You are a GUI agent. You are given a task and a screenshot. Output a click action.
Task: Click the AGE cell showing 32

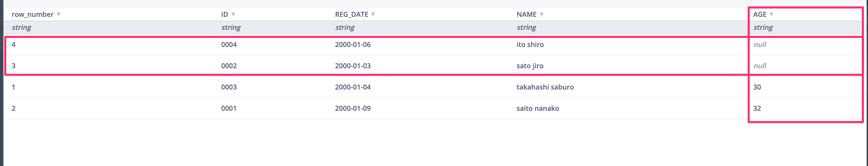pos(757,108)
